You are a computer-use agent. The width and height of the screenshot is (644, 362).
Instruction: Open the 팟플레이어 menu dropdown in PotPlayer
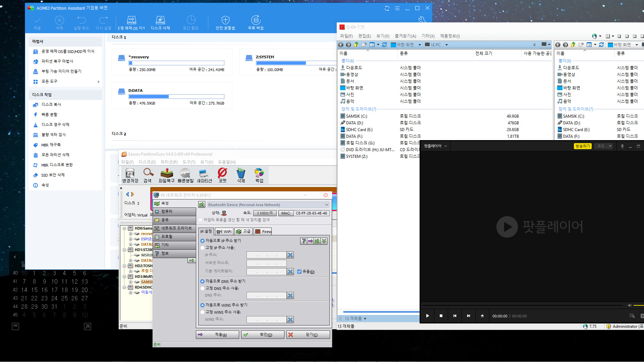[x=435, y=146]
